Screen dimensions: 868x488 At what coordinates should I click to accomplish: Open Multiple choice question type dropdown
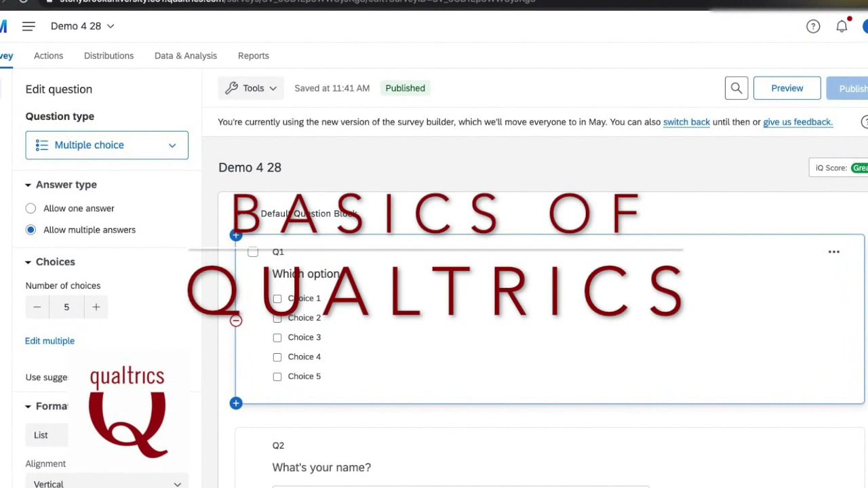tap(107, 145)
